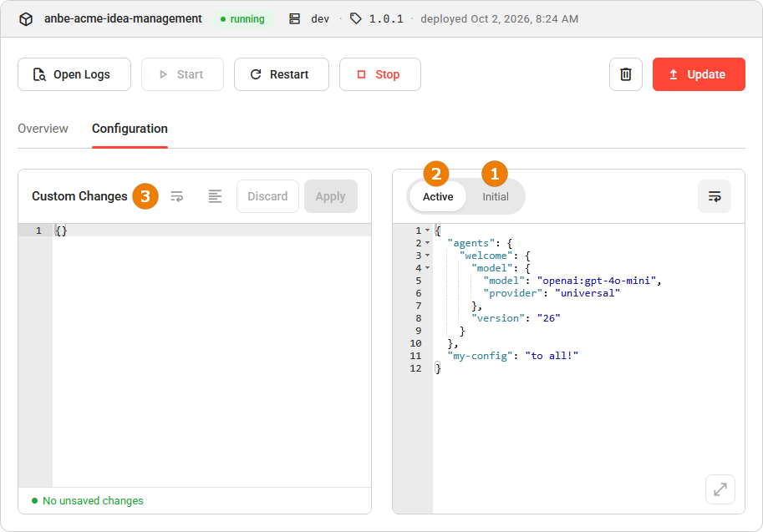Collapse the "agents" block at line 2
The image size is (763, 532).
click(x=427, y=243)
